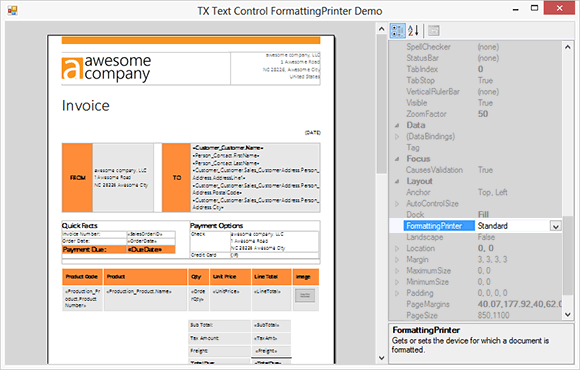Collapse the Layout category
Viewport: 580px width, 370px height.
tap(397, 181)
